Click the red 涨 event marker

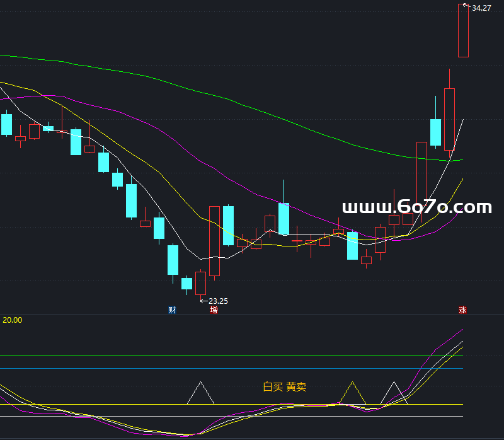coord(462,310)
